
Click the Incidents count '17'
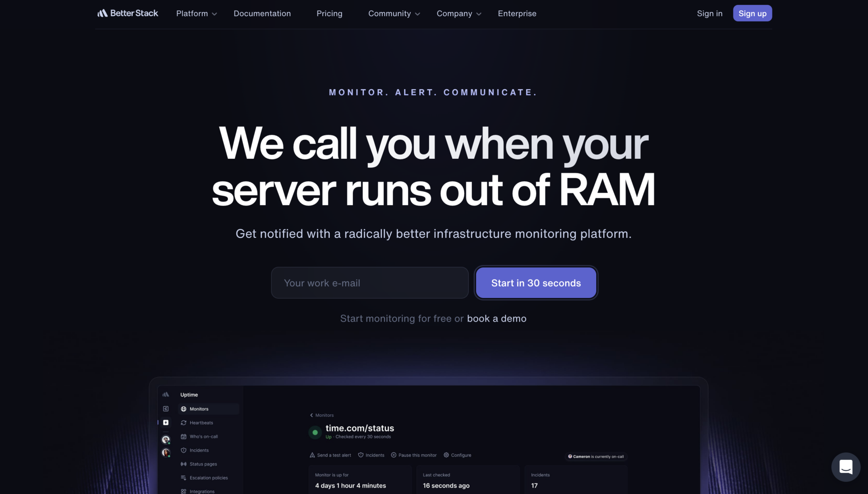click(x=534, y=486)
